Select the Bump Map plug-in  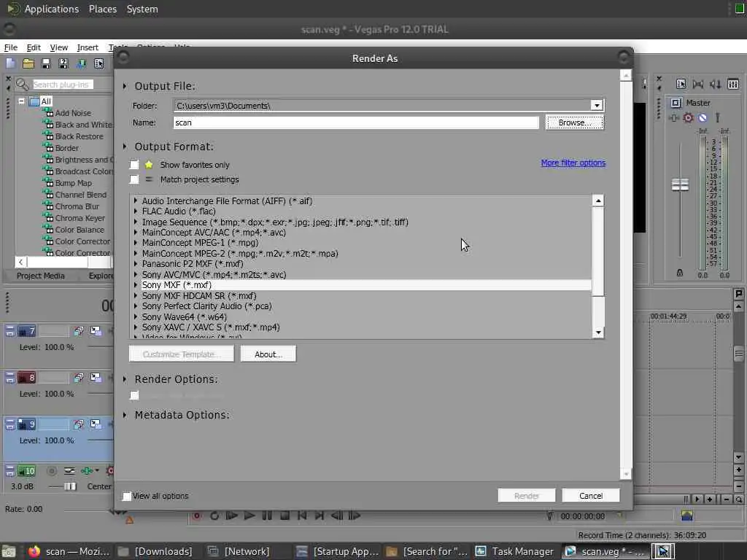[x=74, y=183]
